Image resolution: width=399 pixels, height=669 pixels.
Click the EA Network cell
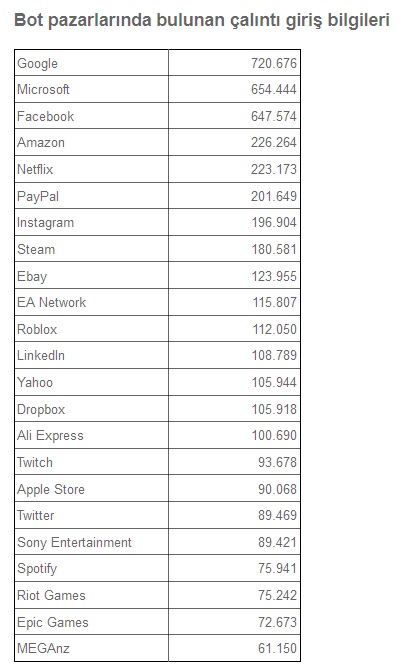(91, 302)
